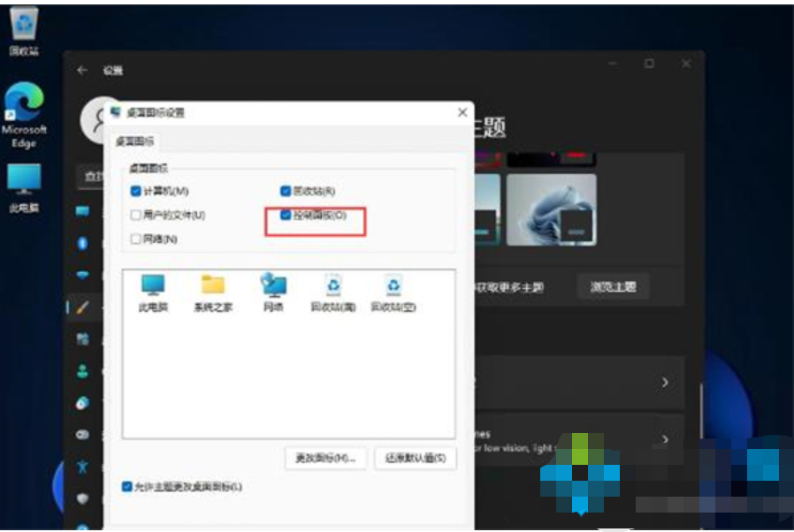Click the Recycle Bin desktop icon
The width and height of the screenshot is (794, 532).
(24, 27)
